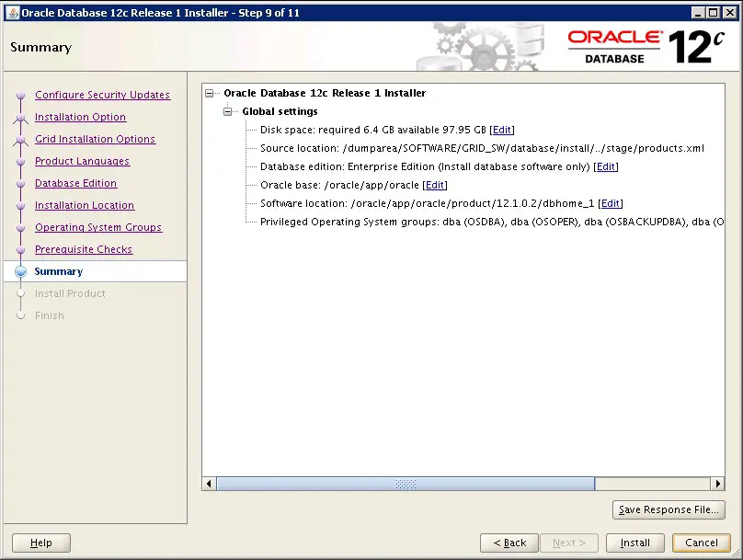
Task: Select the Database edition Enterprise Edition row text
Action: pyautogui.click(x=425, y=166)
